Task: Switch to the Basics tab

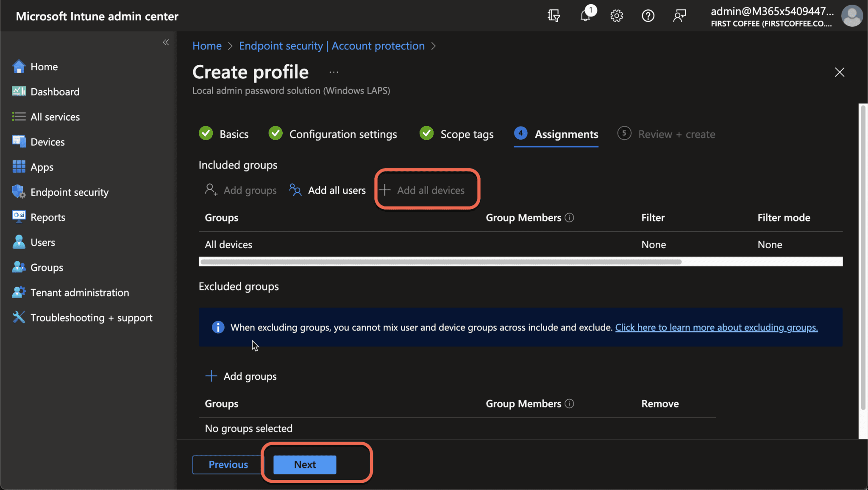Action: point(234,134)
